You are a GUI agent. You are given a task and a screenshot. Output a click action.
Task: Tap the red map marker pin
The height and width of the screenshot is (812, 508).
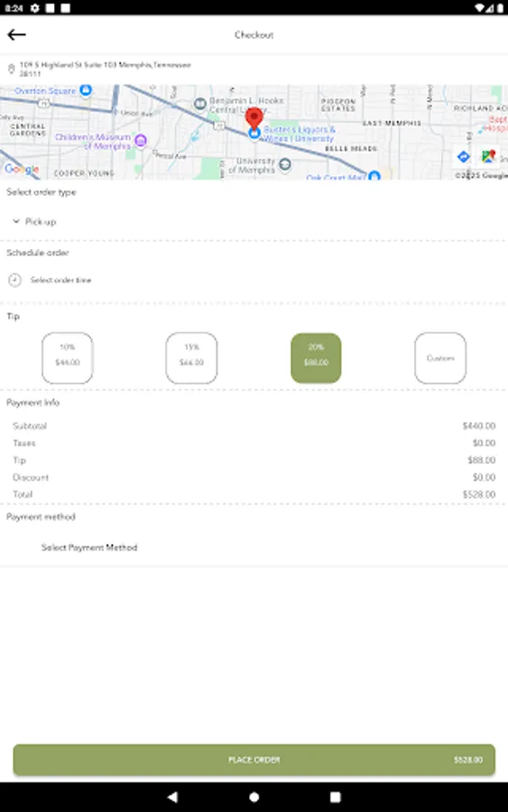pos(254,118)
